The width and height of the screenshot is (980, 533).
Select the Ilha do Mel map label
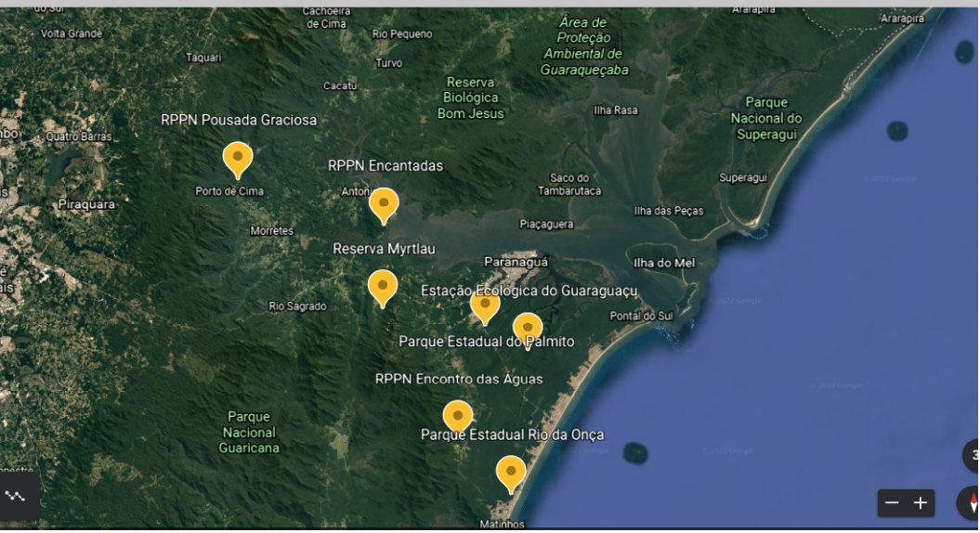coord(664,263)
